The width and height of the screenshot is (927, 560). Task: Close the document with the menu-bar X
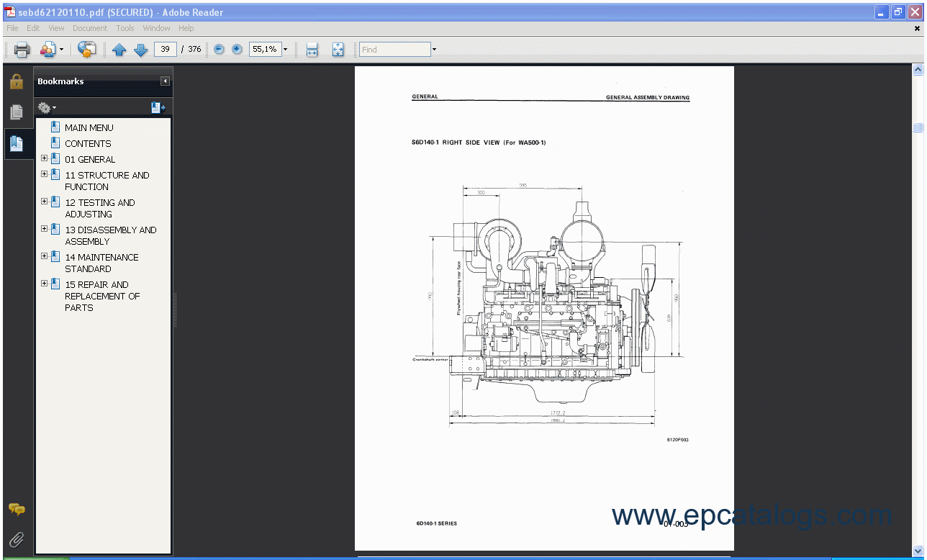[917, 29]
